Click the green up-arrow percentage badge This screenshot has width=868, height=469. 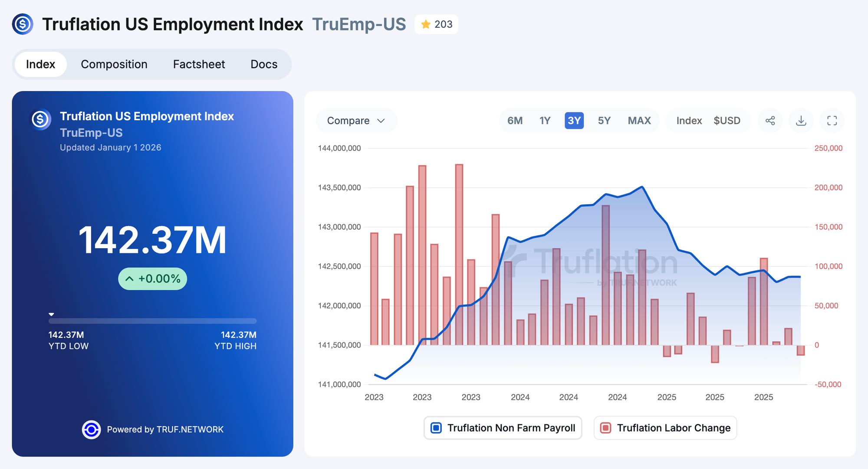pyautogui.click(x=153, y=279)
